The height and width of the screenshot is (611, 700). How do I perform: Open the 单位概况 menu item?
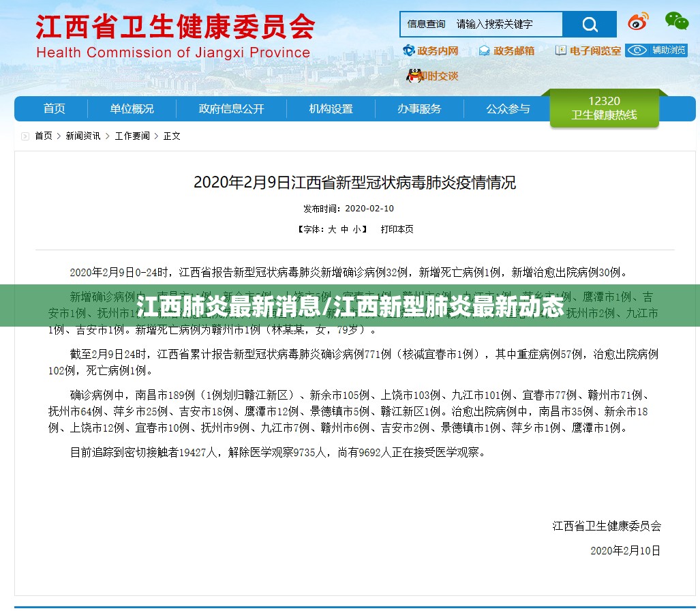point(132,108)
